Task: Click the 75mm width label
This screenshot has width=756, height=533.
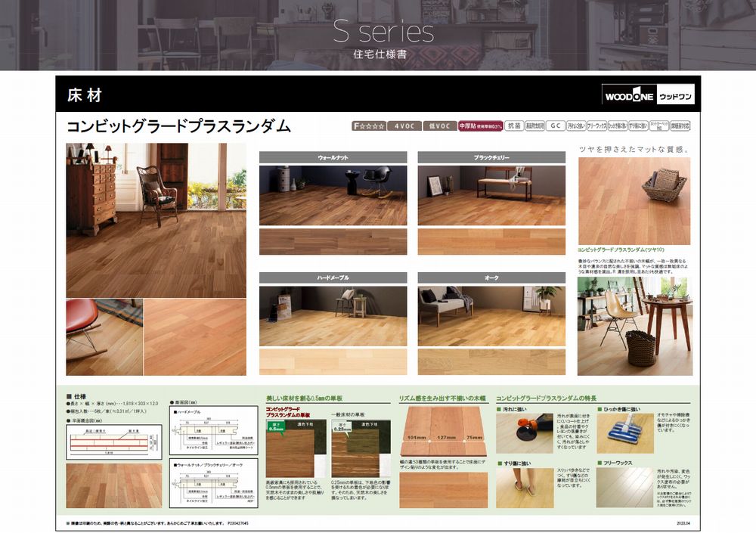Action: click(x=475, y=438)
